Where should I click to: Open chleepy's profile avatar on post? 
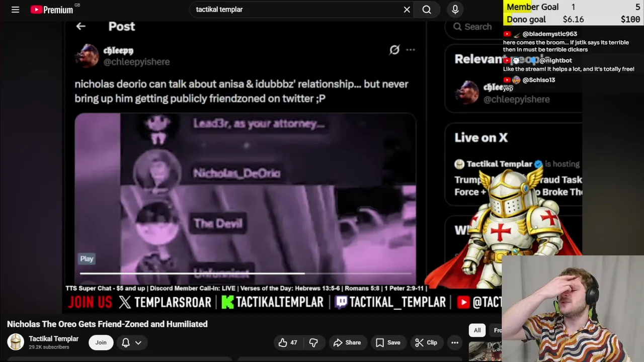point(87,55)
